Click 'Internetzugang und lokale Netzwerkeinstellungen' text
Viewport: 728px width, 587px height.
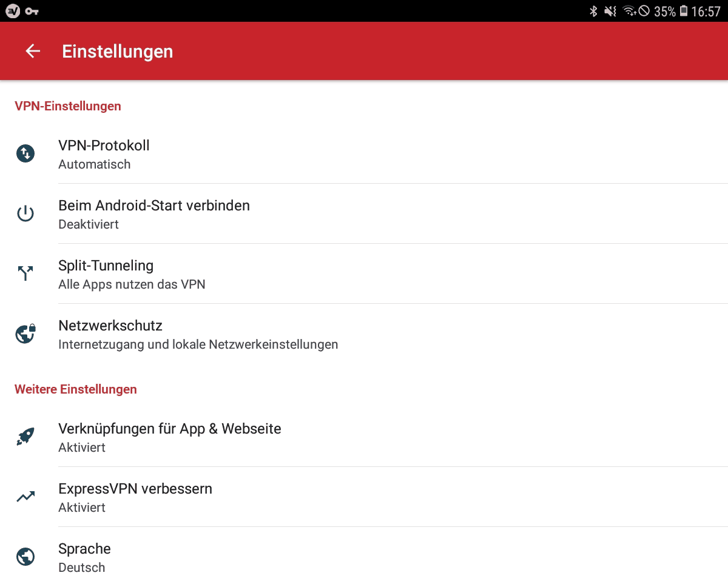coord(198,344)
